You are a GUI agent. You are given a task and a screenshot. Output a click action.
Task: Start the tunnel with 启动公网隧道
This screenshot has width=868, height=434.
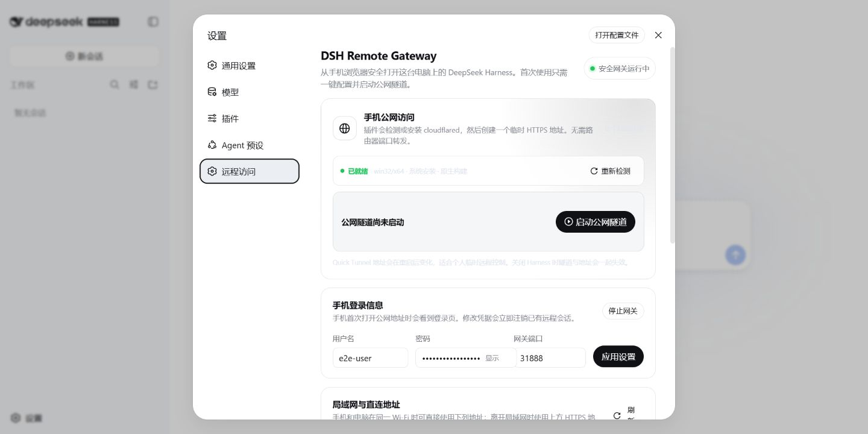pos(596,222)
